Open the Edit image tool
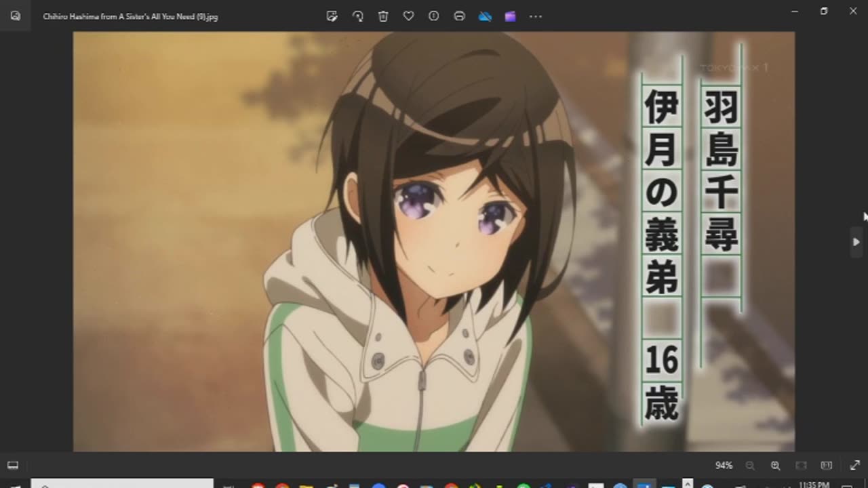This screenshot has height=488, width=868. point(332,16)
